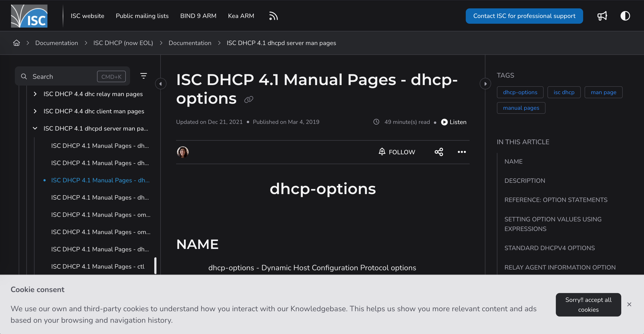Click the ISC logo

click(x=29, y=16)
